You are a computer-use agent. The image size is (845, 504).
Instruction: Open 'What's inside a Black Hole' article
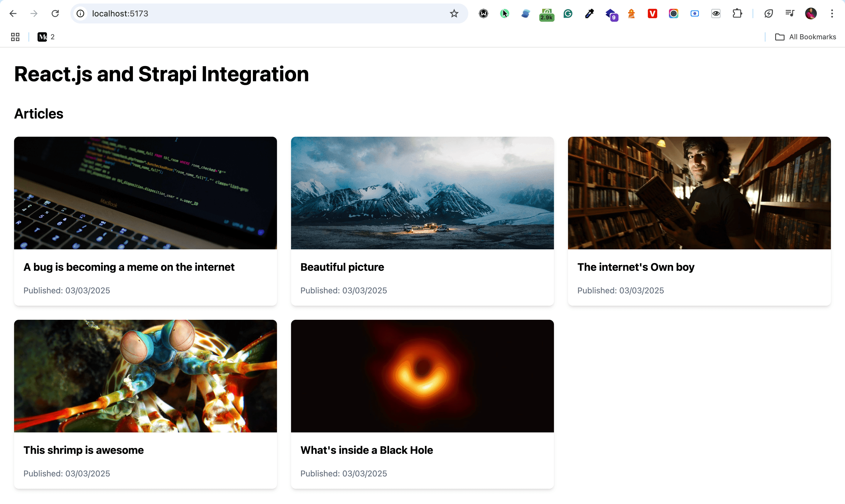366,450
